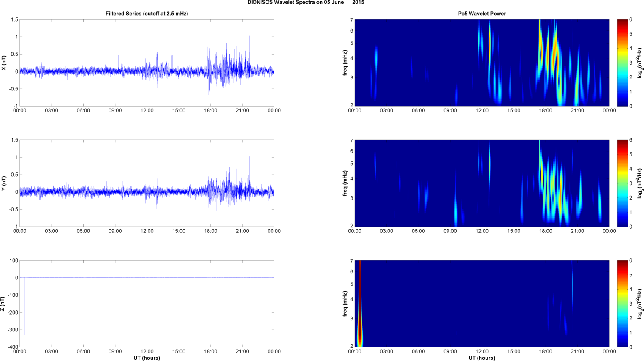Click the "100" tick on the Z (nT) axis
The image size is (644, 361).
[x=14, y=260]
